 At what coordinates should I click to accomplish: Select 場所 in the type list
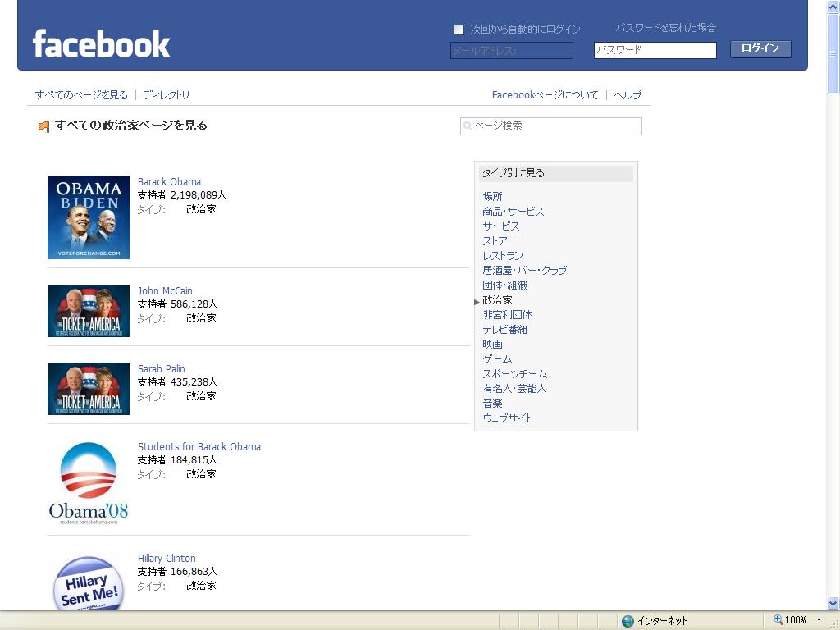pyautogui.click(x=492, y=197)
